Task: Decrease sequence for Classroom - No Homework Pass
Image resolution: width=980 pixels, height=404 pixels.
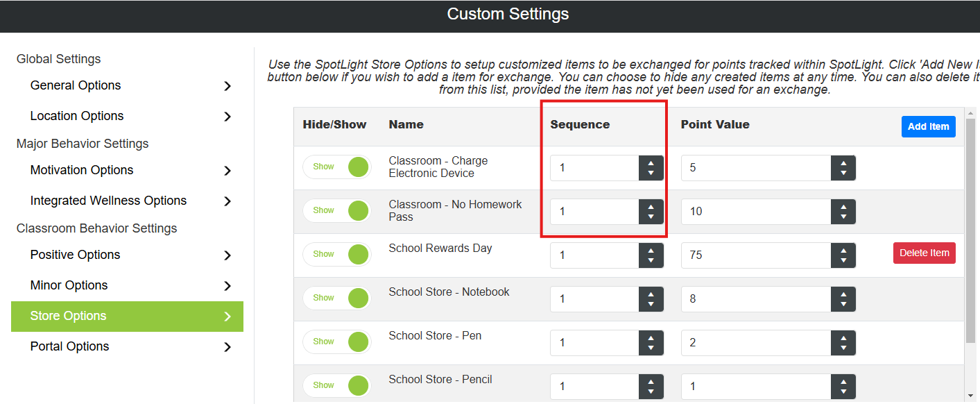Action: [651, 217]
